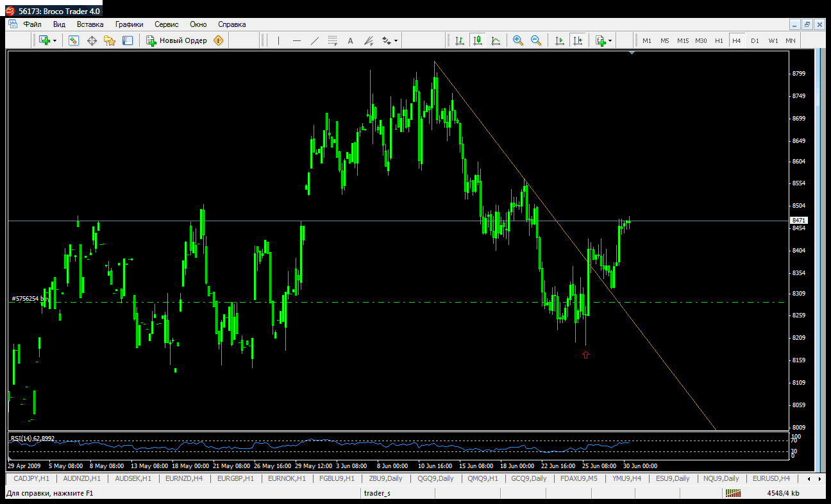Select the trendline drawing tool
The width and height of the screenshot is (831, 504).
tap(314, 40)
